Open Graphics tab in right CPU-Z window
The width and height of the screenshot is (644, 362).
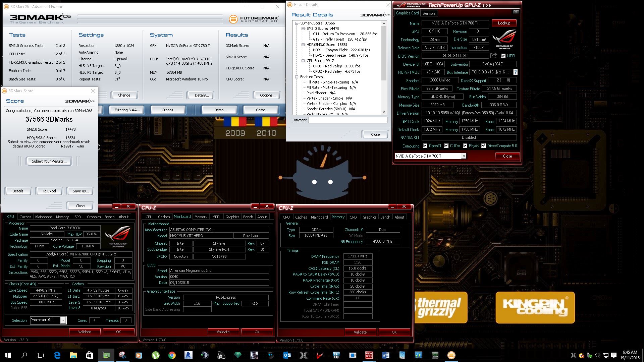(369, 217)
